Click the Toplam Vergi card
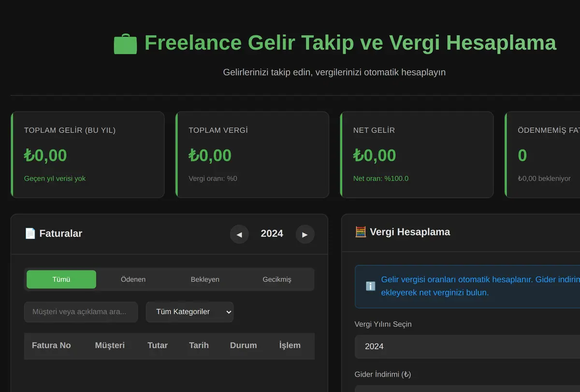 point(252,155)
